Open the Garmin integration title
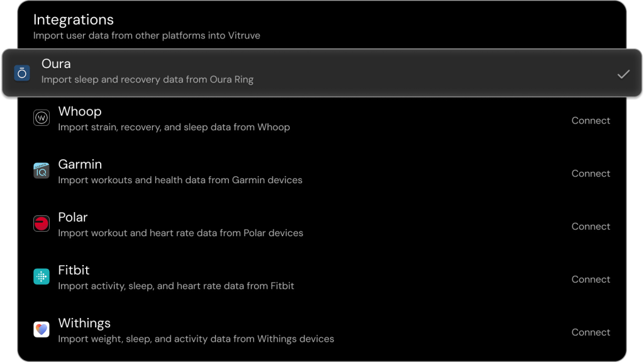The image size is (644, 362). (x=80, y=164)
